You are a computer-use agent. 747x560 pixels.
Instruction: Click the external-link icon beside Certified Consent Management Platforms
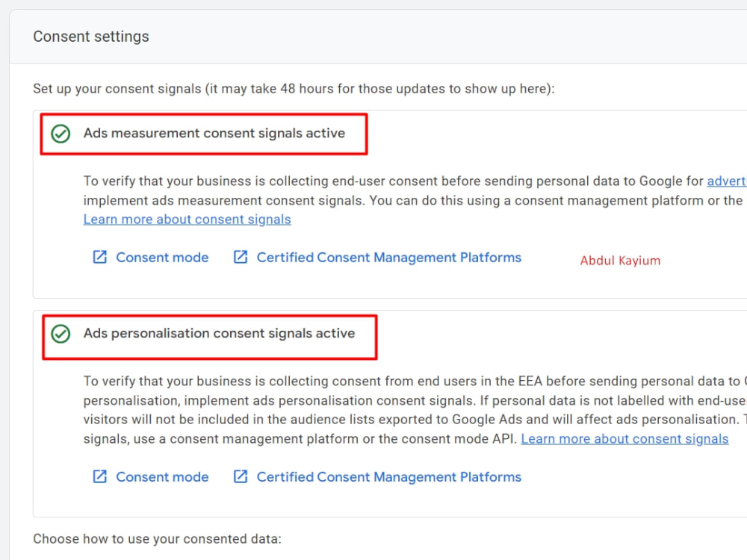[241, 257]
